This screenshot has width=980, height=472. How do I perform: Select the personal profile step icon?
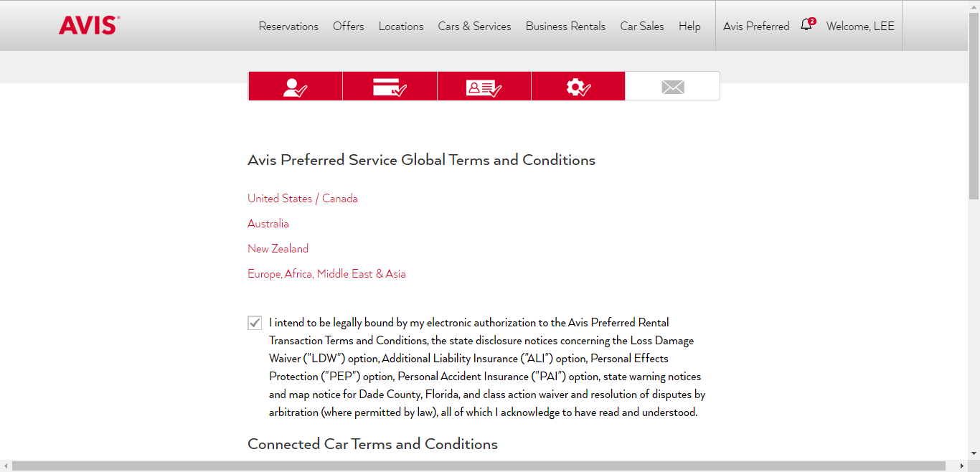pos(296,86)
